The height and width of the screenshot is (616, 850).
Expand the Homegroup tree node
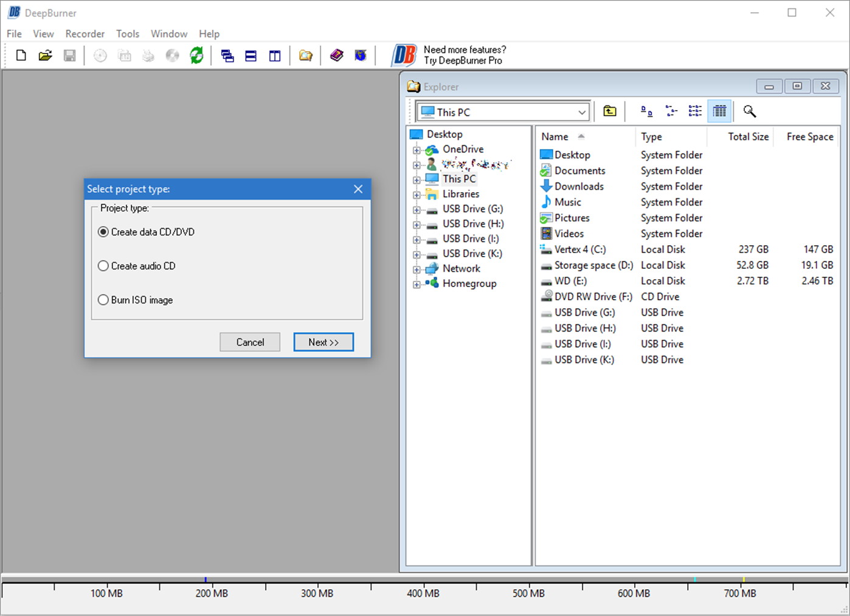pos(416,285)
